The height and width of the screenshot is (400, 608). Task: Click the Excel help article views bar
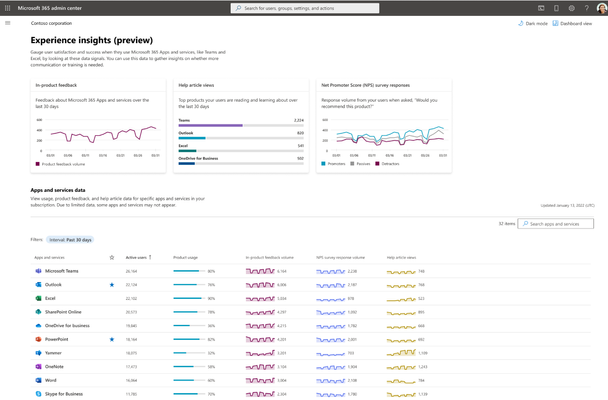click(x=241, y=151)
